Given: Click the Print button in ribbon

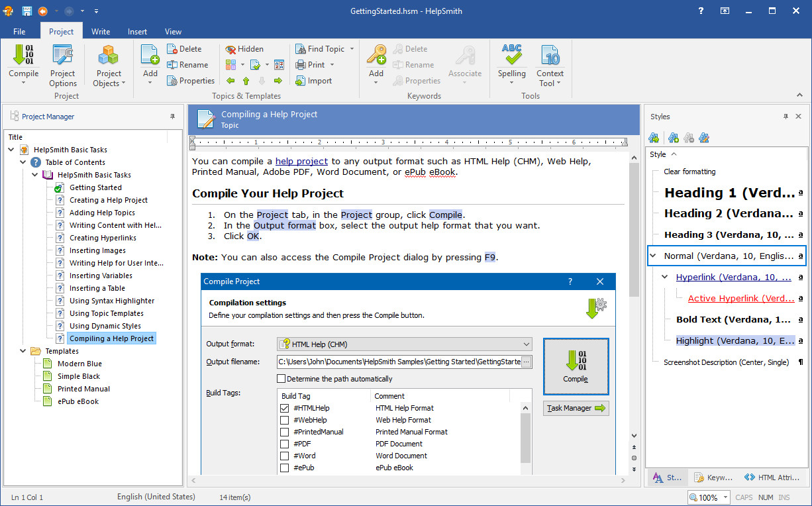Looking at the screenshot, I should pyautogui.click(x=310, y=65).
